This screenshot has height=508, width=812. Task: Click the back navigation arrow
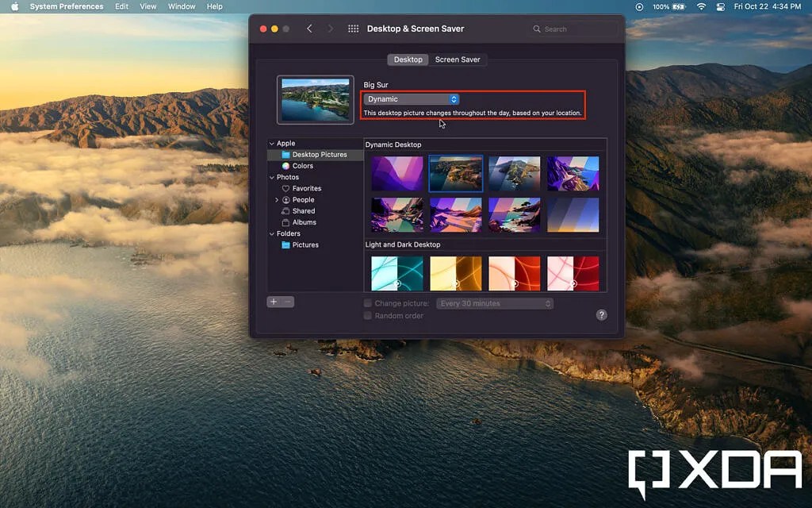(310, 28)
